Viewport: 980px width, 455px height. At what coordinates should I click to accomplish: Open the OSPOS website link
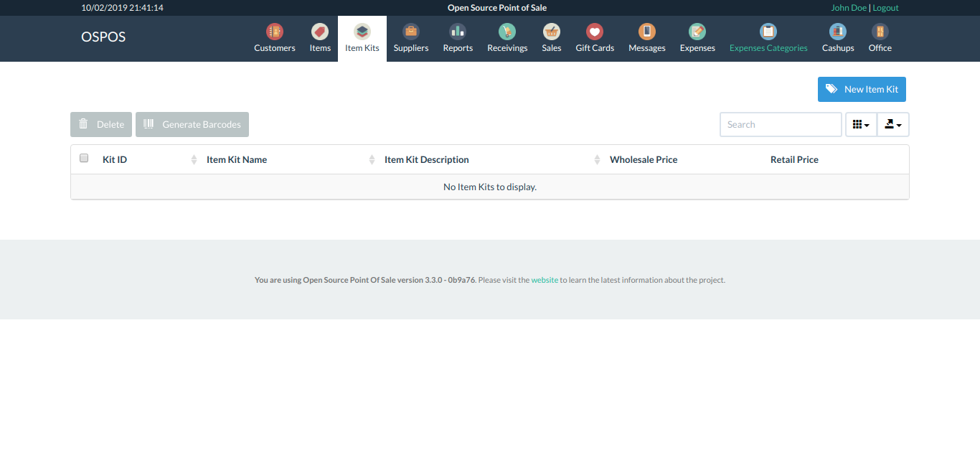544,279
